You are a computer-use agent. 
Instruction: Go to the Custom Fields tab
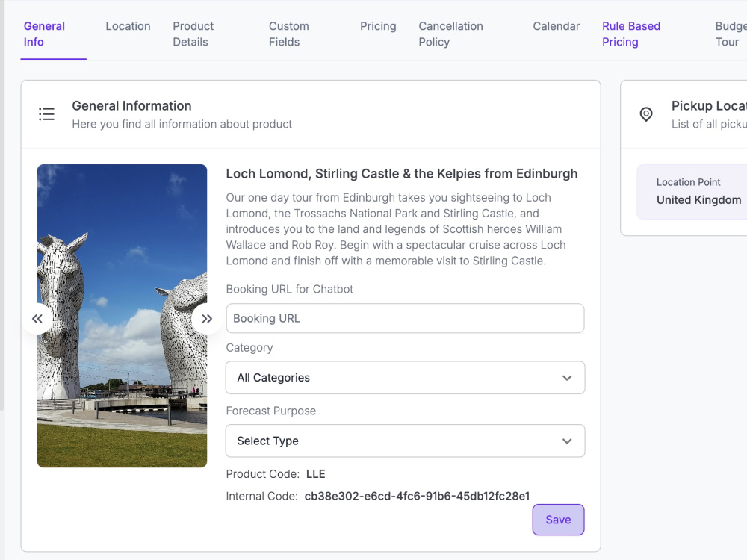tap(288, 34)
